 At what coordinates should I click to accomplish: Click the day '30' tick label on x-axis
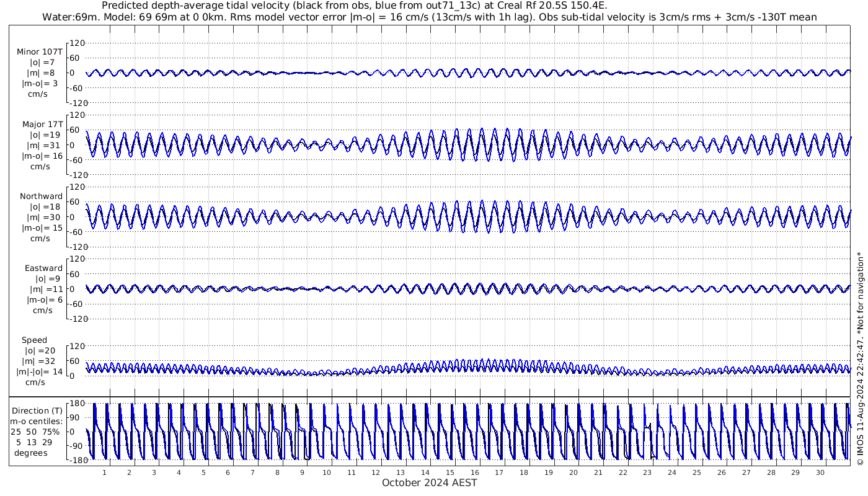coord(820,472)
